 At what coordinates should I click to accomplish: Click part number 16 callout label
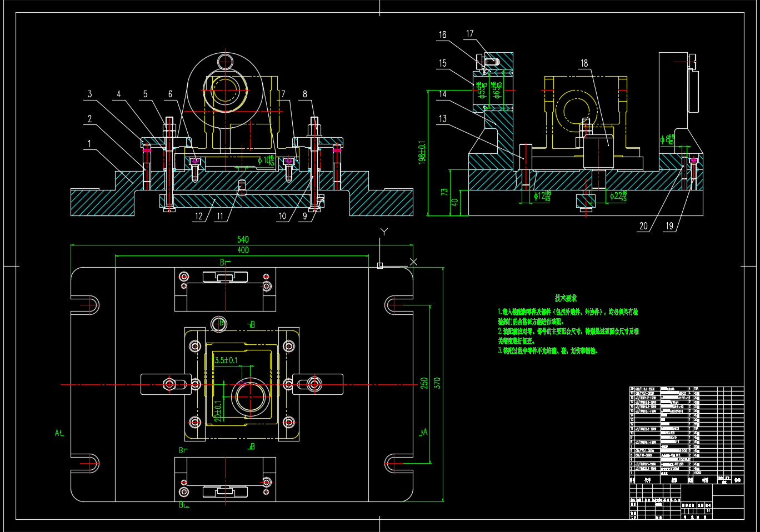tap(442, 35)
